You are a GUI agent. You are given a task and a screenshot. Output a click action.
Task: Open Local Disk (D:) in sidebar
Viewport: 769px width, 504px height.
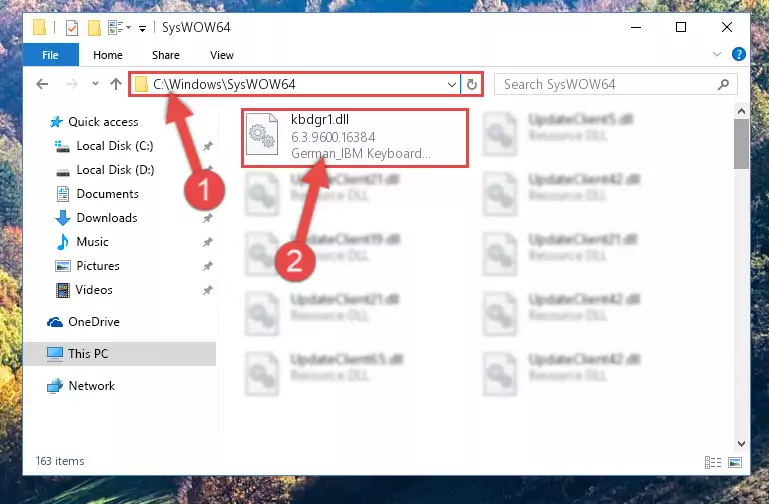[x=115, y=170]
